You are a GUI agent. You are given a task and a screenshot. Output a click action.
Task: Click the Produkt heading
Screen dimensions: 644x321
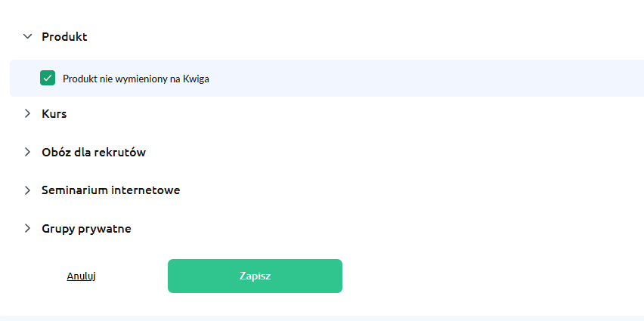[x=64, y=36]
